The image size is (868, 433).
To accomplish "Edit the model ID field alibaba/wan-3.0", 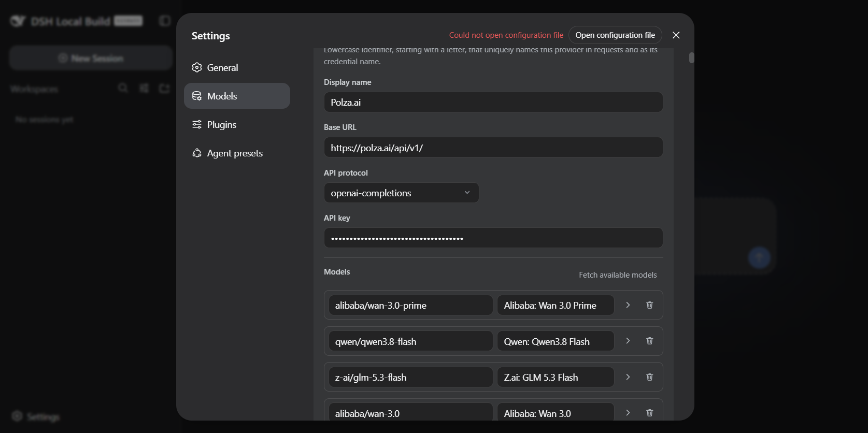I will coord(410,413).
